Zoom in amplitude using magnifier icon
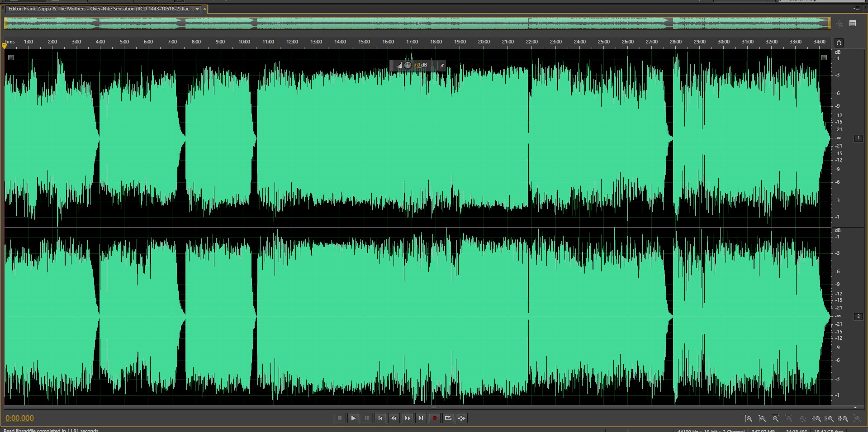The height and width of the screenshot is (432, 868). click(x=749, y=419)
